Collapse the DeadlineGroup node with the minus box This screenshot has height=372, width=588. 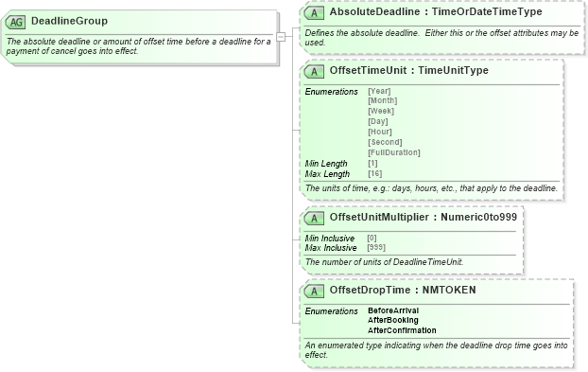281,37
